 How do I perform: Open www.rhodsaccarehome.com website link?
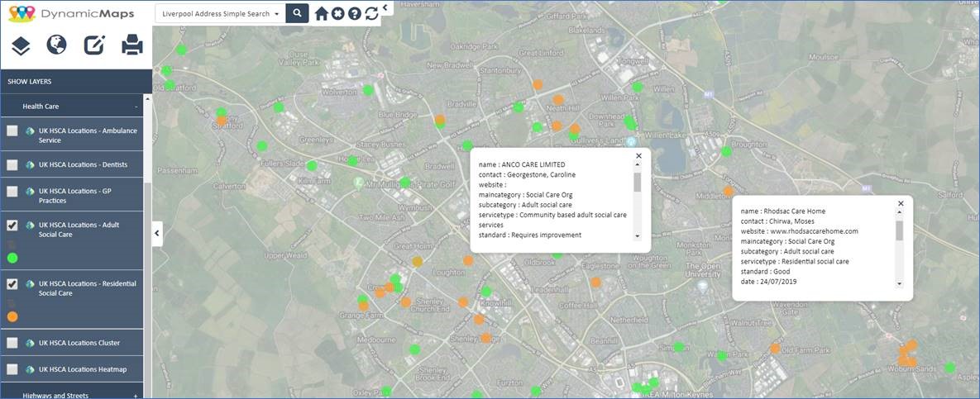(815, 231)
